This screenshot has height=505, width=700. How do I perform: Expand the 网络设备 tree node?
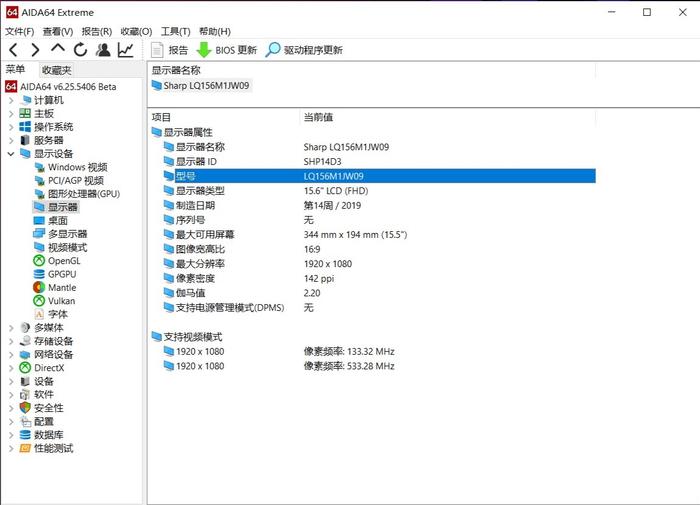[x=11, y=355]
